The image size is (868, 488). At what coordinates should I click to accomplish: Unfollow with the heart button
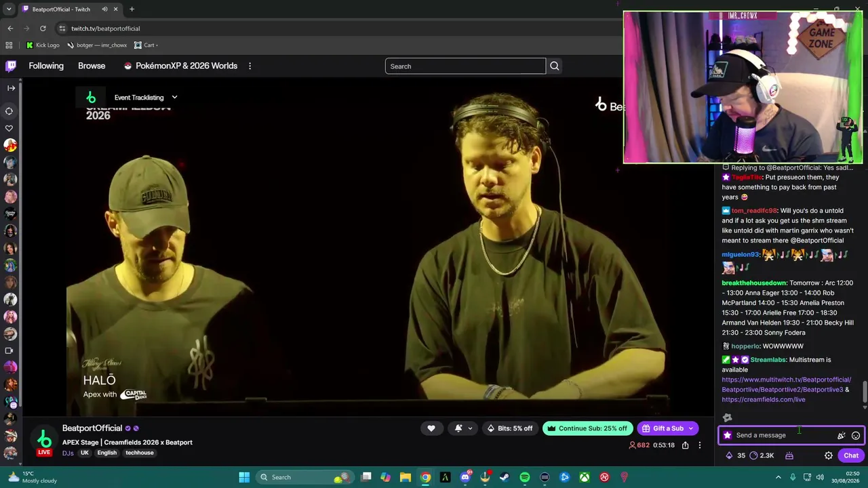pos(431,428)
